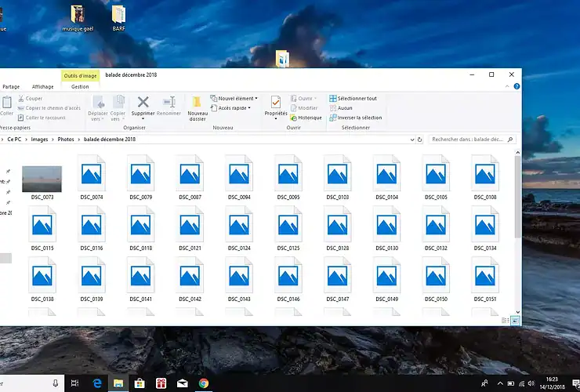The image size is (580, 392).
Task: Open the BARF desktop folder
Action: pyautogui.click(x=118, y=18)
